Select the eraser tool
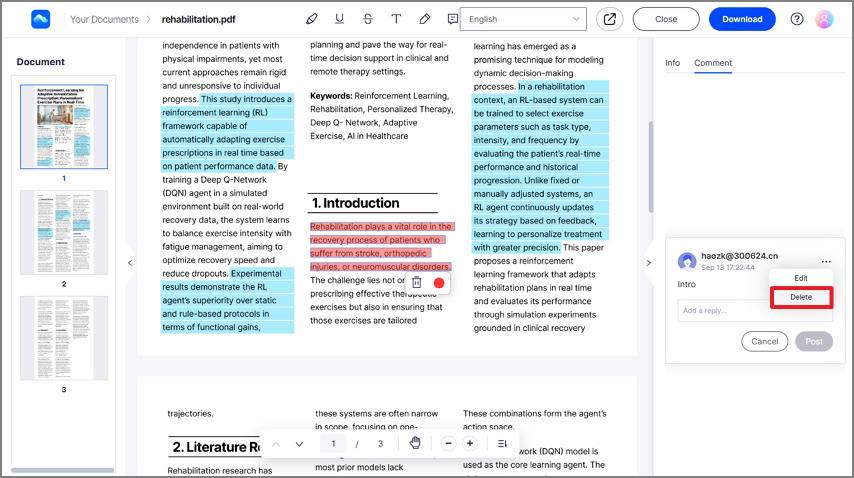 pos(425,19)
